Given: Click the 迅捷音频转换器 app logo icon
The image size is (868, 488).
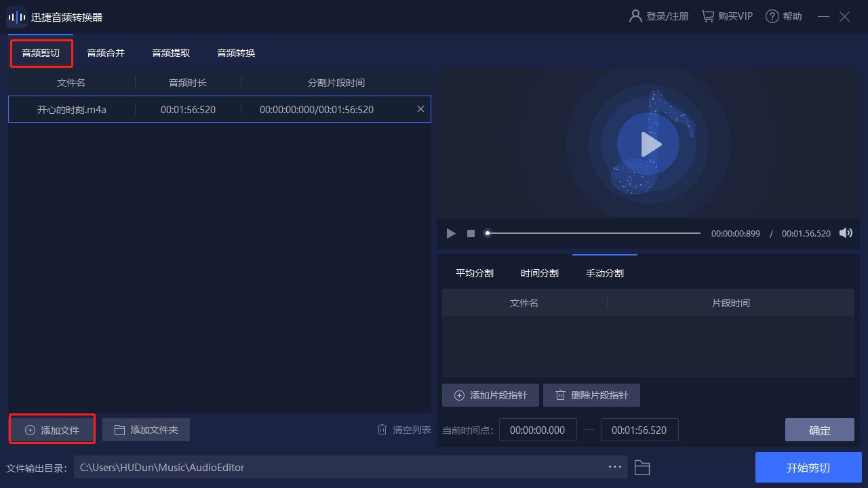Looking at the screenshot, I should click(x=17, y=17).
